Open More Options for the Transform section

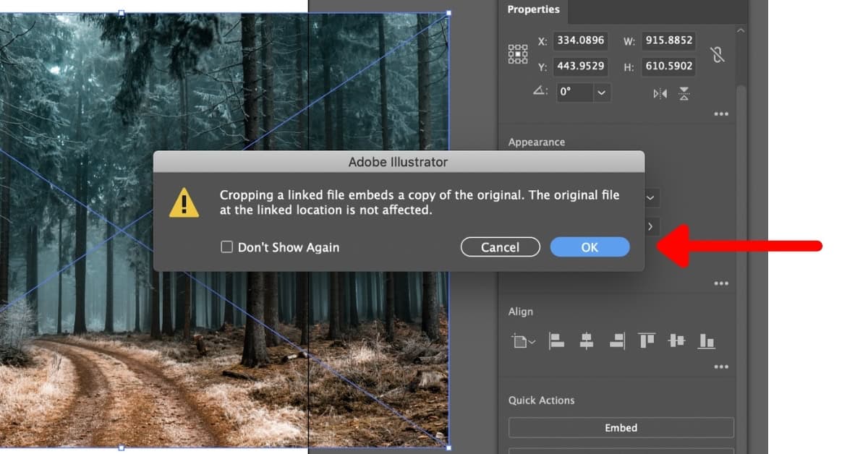720,113
